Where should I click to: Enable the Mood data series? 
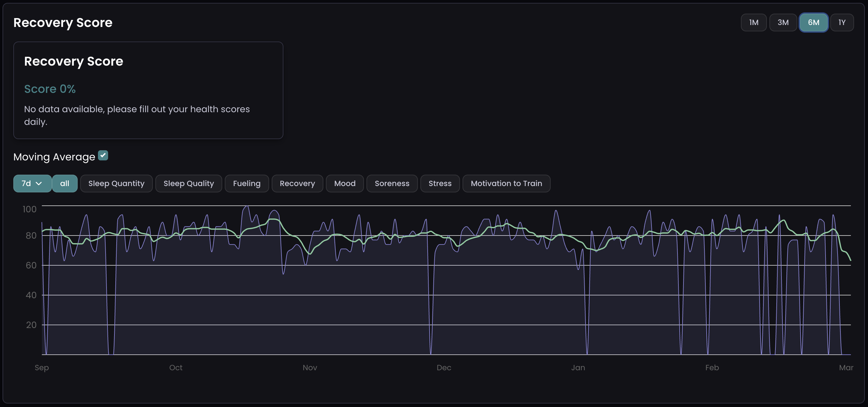pyautogui.click(x=345, y=183)
